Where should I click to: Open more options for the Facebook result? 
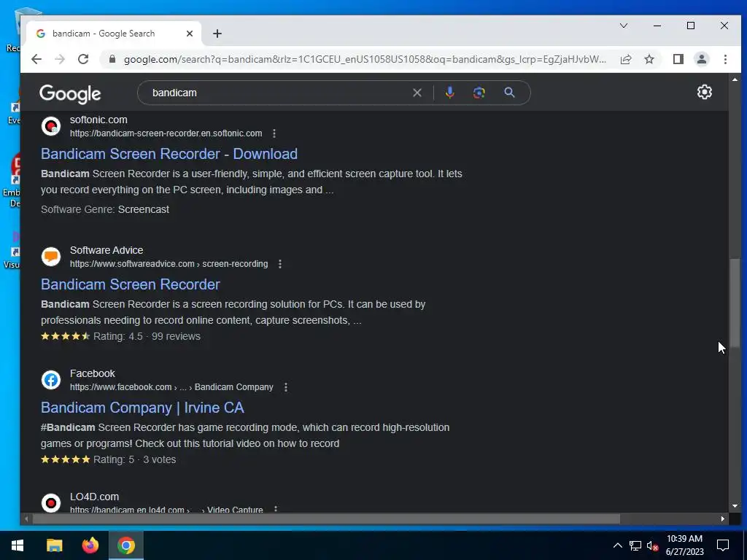coord(286,387)
